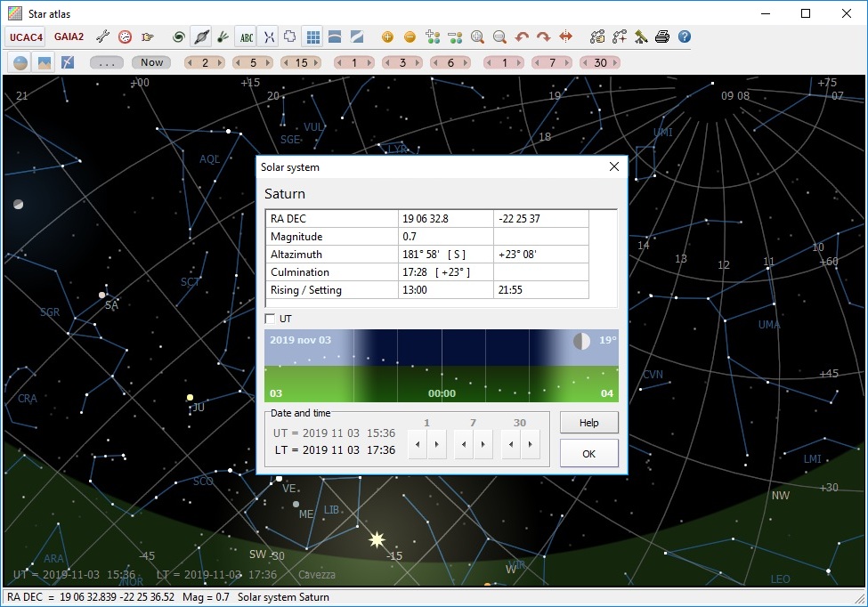This screenshot has width=868, height=607.
Task: Click the redo curved arrow icon
Action: pos(544,37)
